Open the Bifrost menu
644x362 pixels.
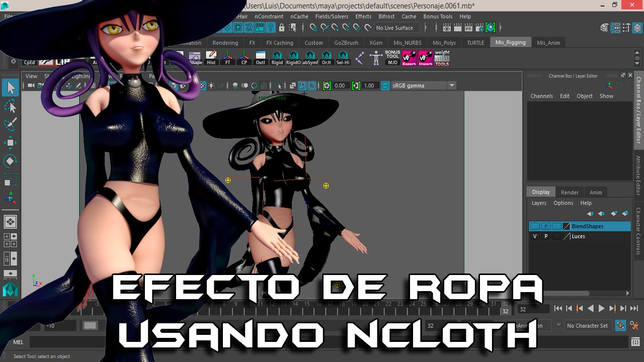click(x=386, y=16)
